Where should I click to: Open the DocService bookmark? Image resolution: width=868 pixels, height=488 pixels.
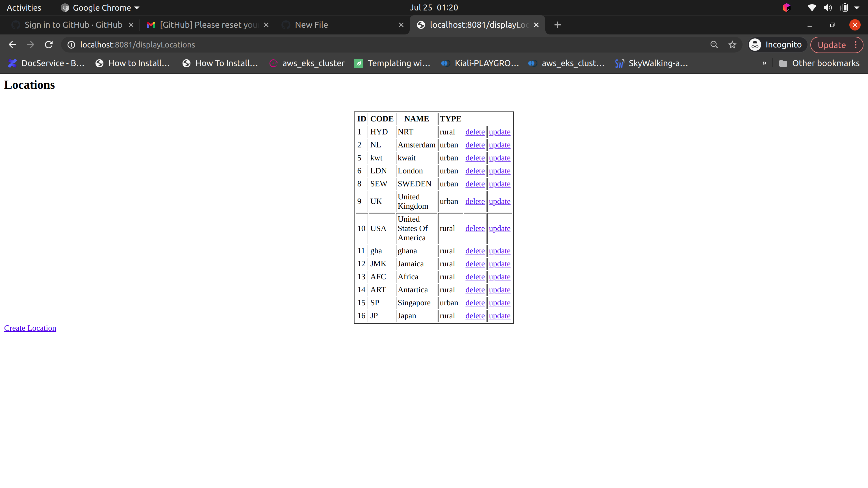45,63
